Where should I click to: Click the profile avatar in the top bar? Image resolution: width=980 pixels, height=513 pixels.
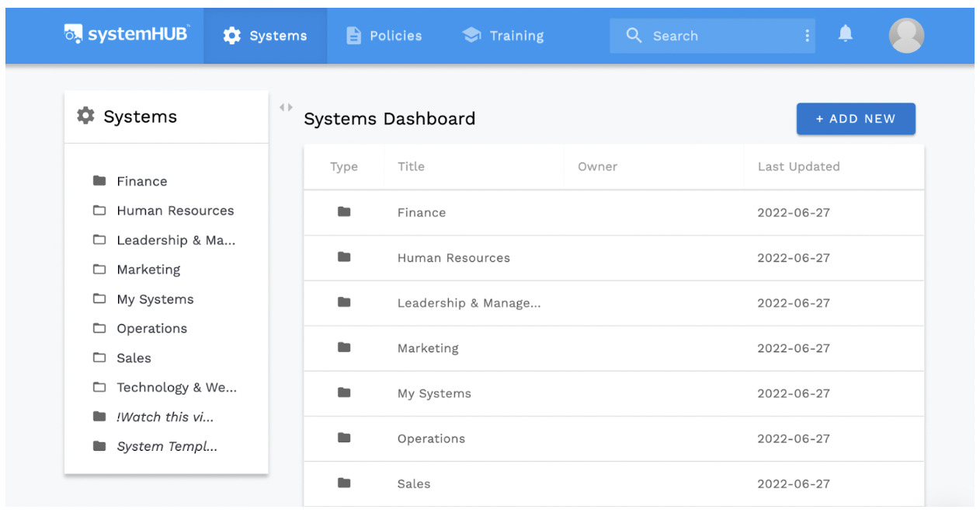pyautogui.click(x=905, y=35)
